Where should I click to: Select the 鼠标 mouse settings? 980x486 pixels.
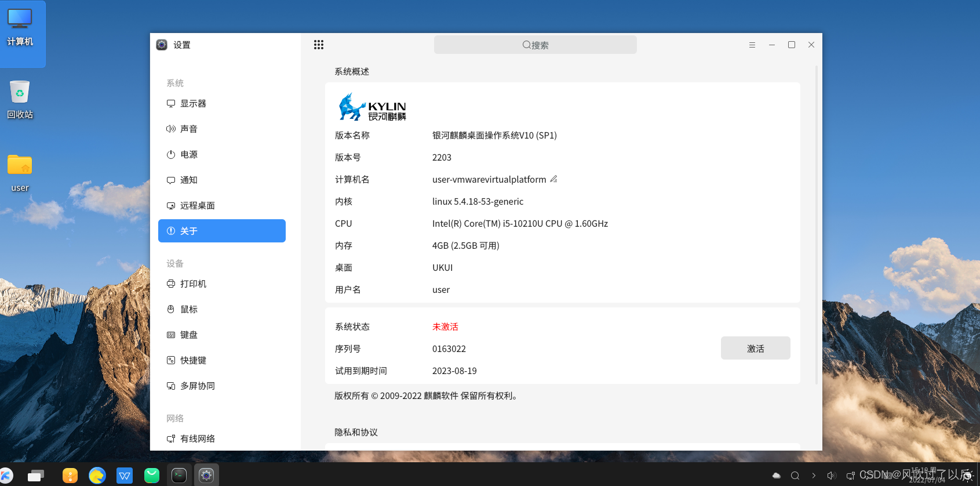(221, 309)
